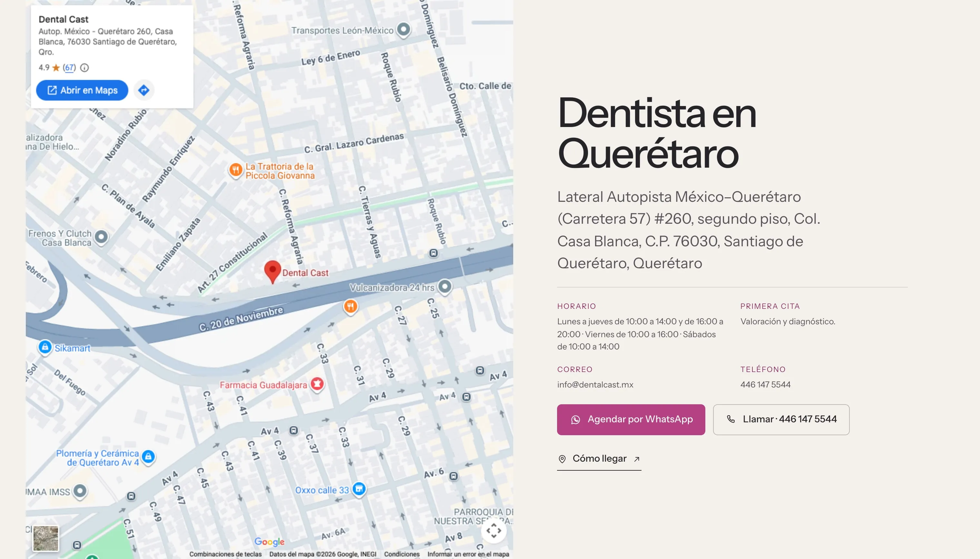Click the Av. 6 bus stop icon

[453, 476]
